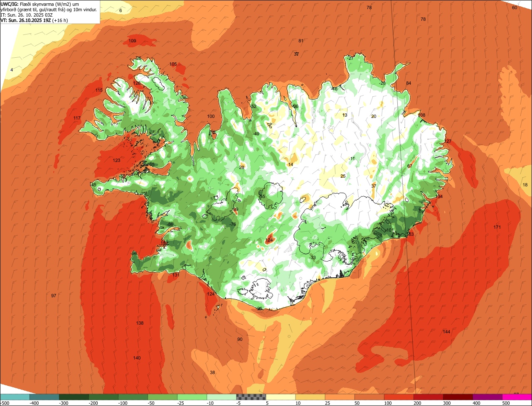
Task: Click the map value '13' in northern Iceland
Action: click(345, 115)
